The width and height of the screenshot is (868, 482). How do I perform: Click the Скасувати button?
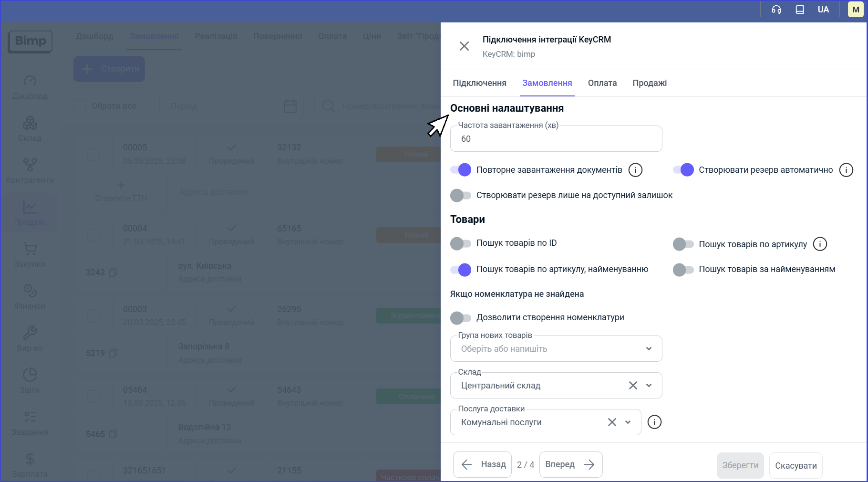pos(796,465)
